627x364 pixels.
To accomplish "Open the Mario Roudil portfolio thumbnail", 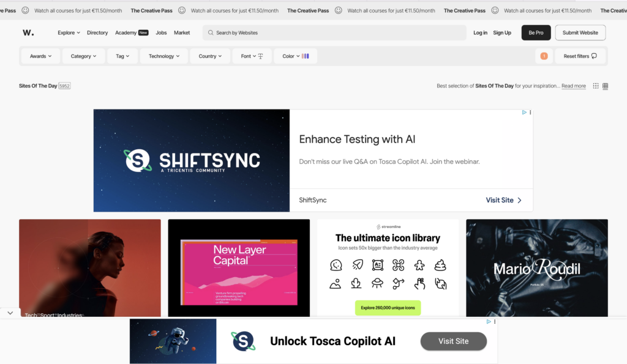I will coord(537,268).
